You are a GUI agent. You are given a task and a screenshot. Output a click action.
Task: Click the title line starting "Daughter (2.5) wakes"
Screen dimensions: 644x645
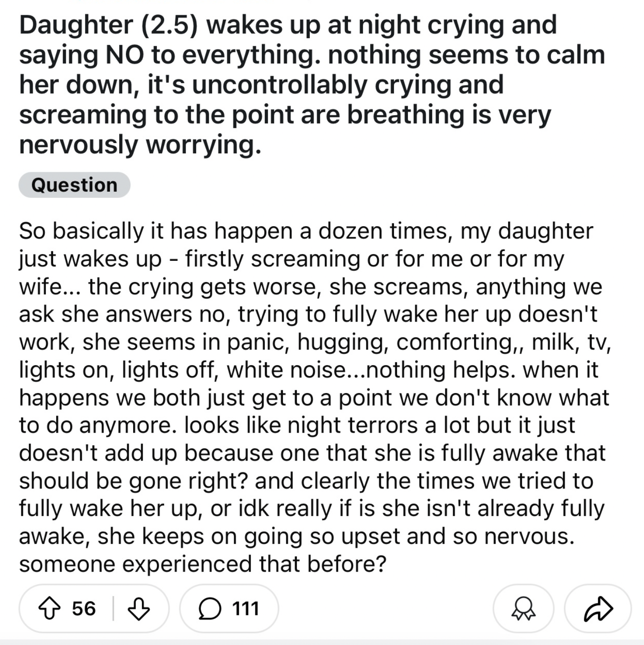coord(288,25)
